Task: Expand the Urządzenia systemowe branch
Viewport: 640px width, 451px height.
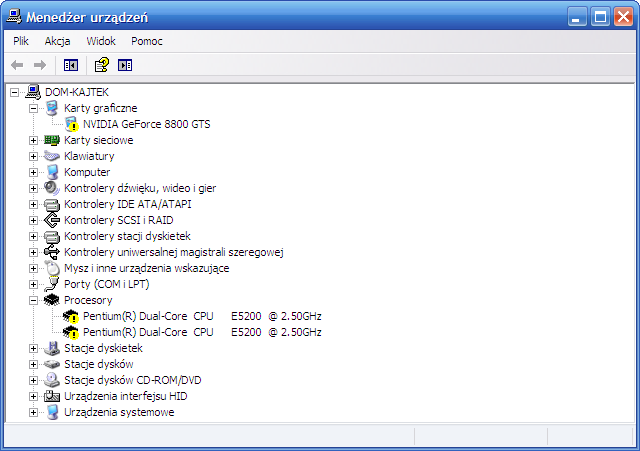Action: 33,412
